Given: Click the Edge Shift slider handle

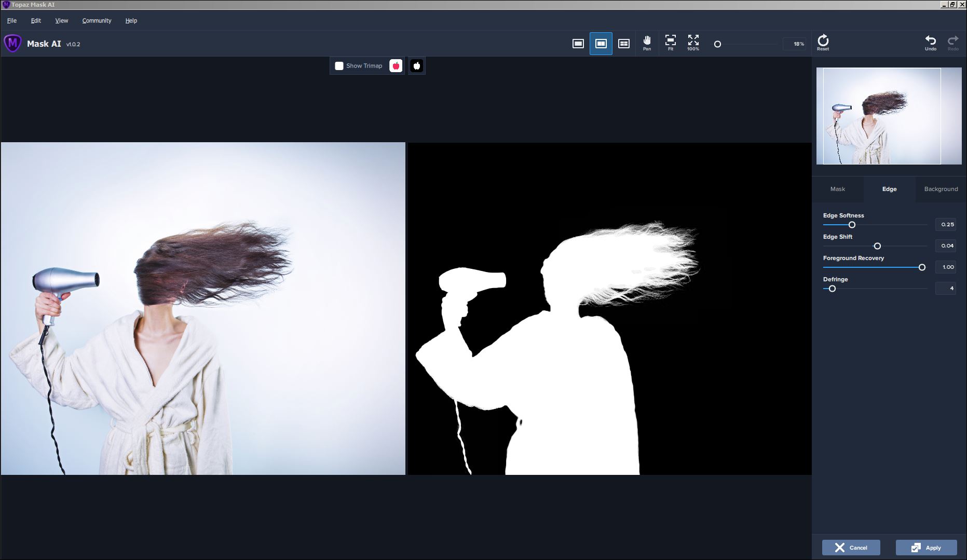Looking at the screenshot, I should pos(877,246).
